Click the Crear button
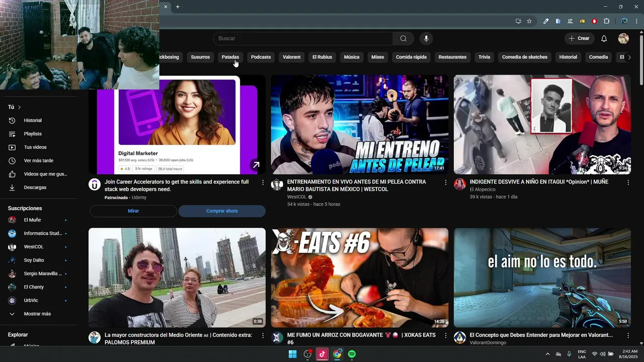 pyautogui.click(x=579, y=38)
